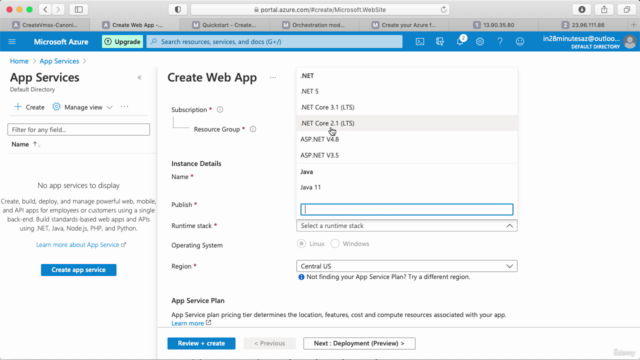Sort by Name column arrow
The image size is (640, 360).
click(x=36, y=144)
